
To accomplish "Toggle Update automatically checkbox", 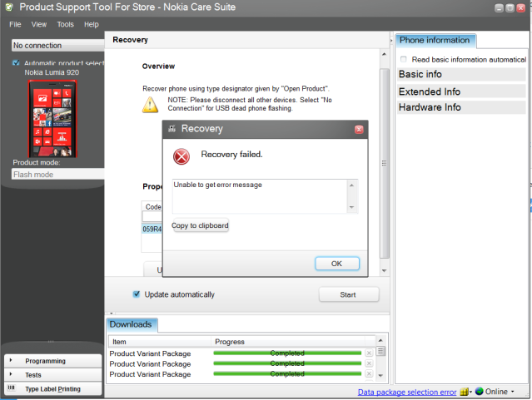I will tap(137, 294).
